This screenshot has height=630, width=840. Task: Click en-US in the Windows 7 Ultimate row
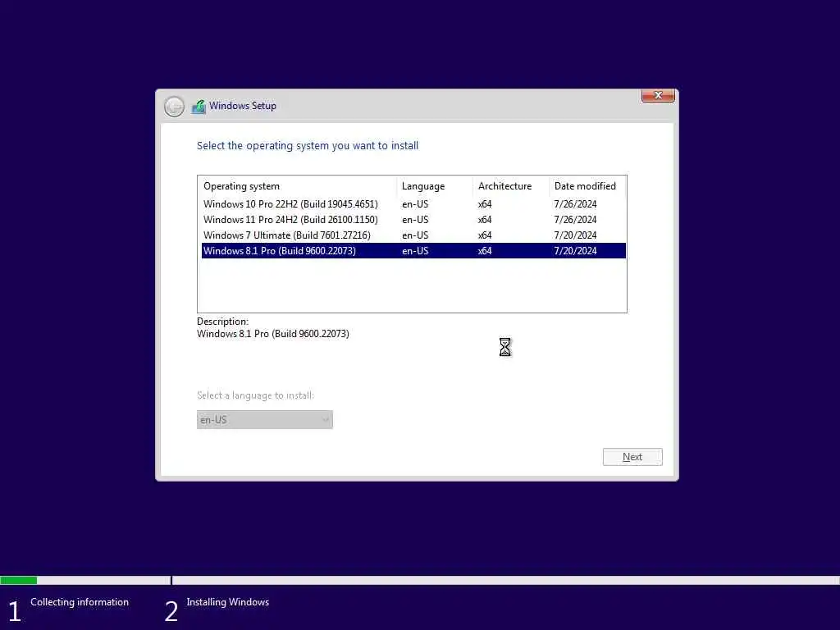click(415, 235)
